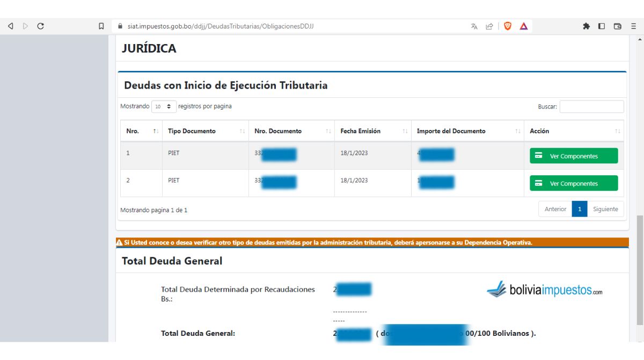Click the 'Mostrando pagina 1 de 1' text
The height and width of the screenshot is (360, 644).
[x=154, y=210]
